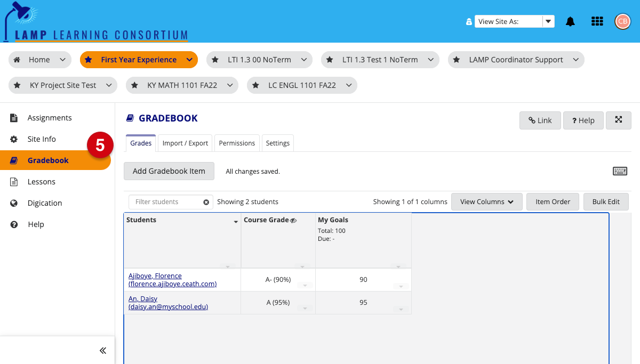The width and height of the screenshot is (640, 364).
Task: Open the keyboard shortcuts icon
Action: click(x=620, y=171)
